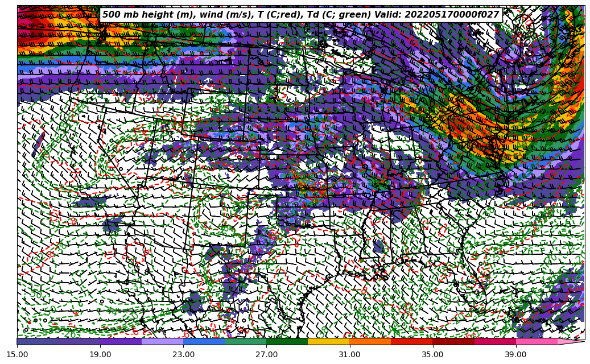Click the pink arrow tip of colorbar
This screenshot has height=364, width=590.
pos(570,341)
